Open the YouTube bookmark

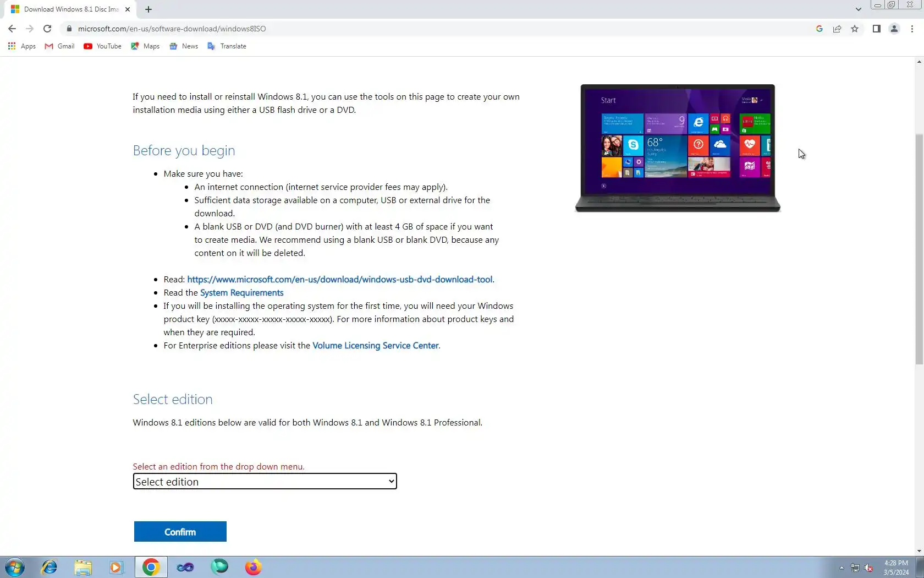pos(102,46)
